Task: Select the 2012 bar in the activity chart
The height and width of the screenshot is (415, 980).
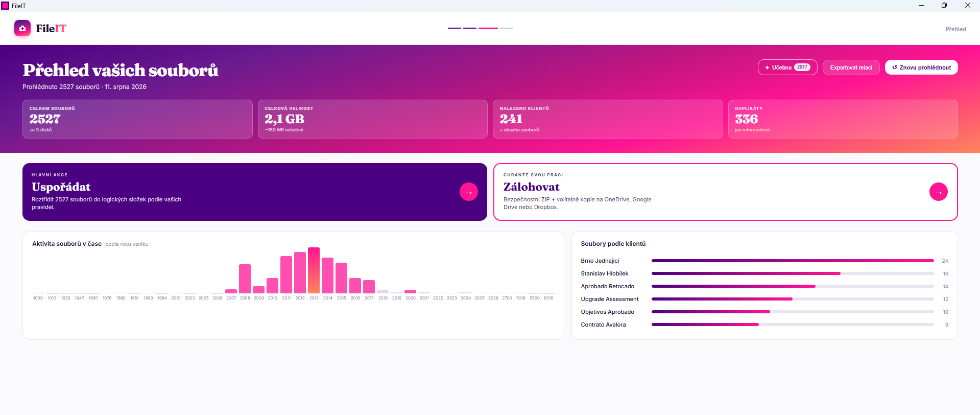Action: [300, 273]
